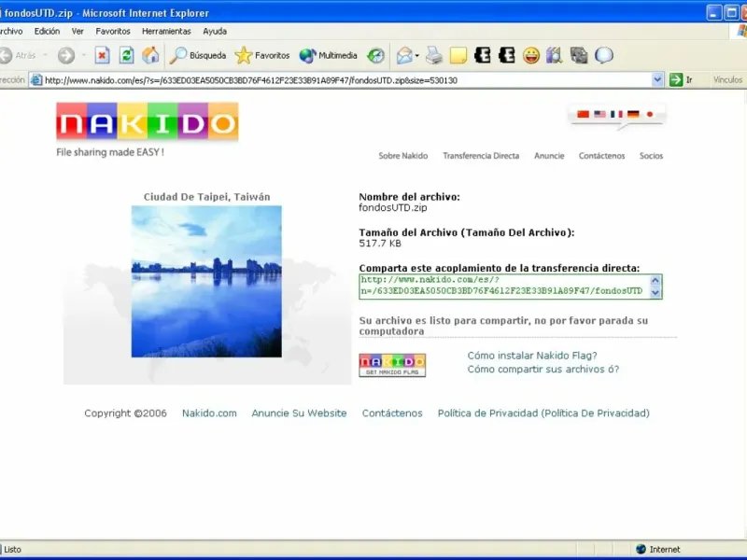The height and width of the screenshot is (560, 747).
Task: Click the Forward arrow button
Action: coord(66,56)
